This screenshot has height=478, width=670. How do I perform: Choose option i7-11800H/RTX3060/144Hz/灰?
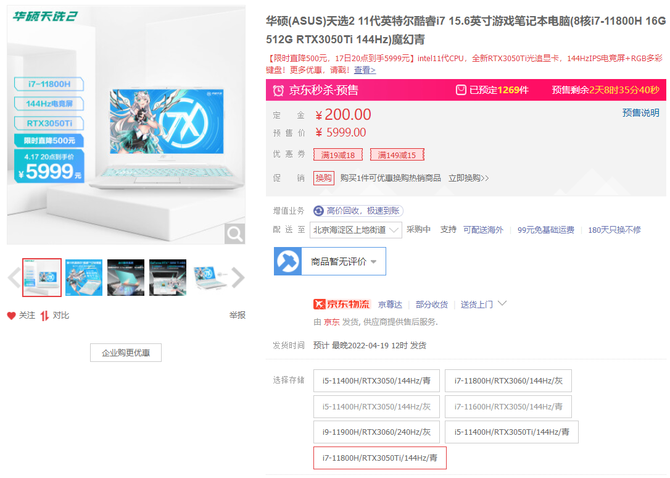(x=508, y=381)
